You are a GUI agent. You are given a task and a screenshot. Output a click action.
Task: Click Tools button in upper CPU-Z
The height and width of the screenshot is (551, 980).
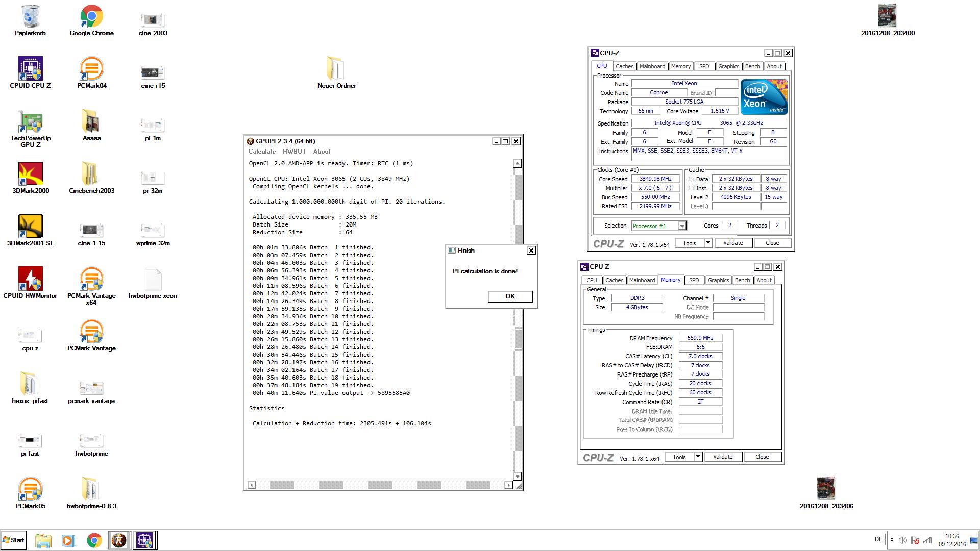tap(690, 243)
